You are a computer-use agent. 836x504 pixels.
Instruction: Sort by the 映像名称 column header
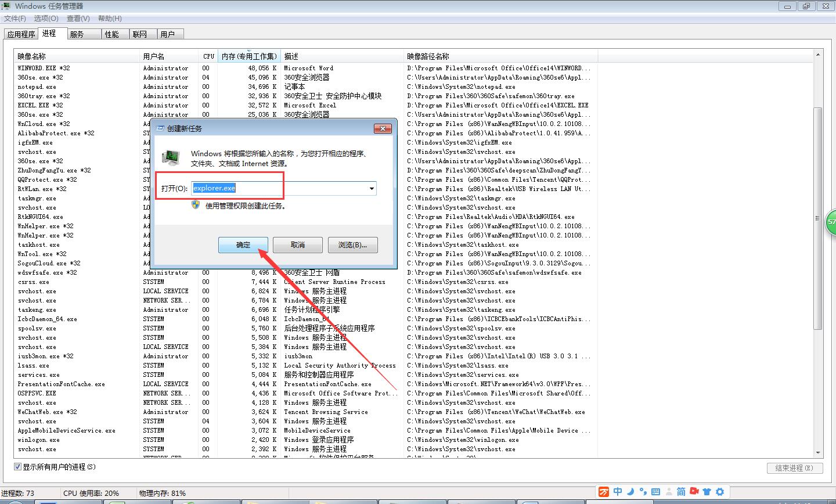click(x=78, y=56)
